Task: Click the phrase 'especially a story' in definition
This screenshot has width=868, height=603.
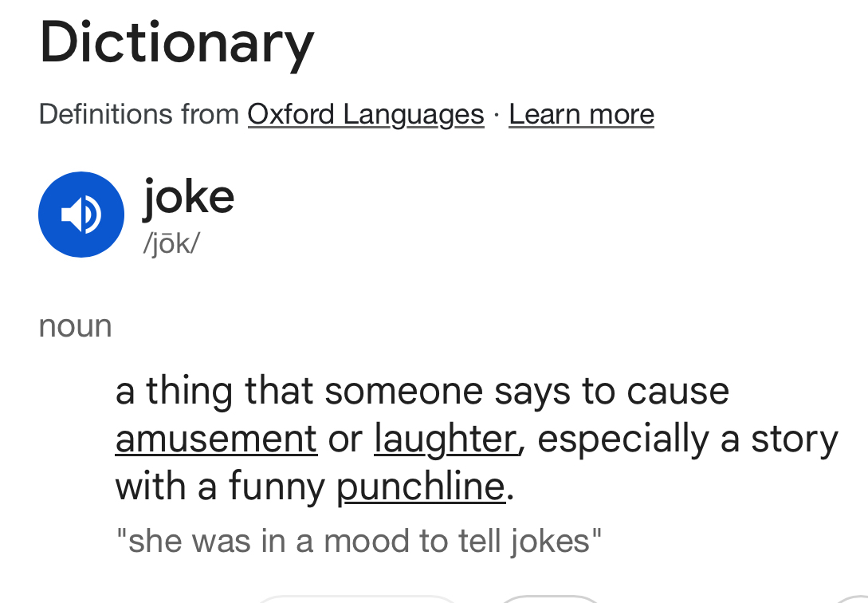Action: click(x=687, y=439)
